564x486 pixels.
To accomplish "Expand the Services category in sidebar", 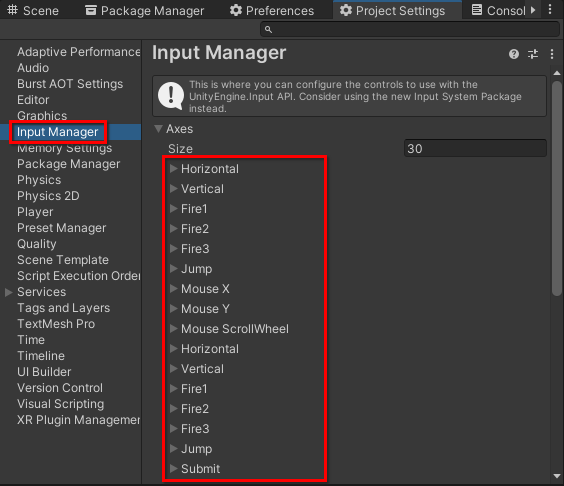I will click(9, 292).
